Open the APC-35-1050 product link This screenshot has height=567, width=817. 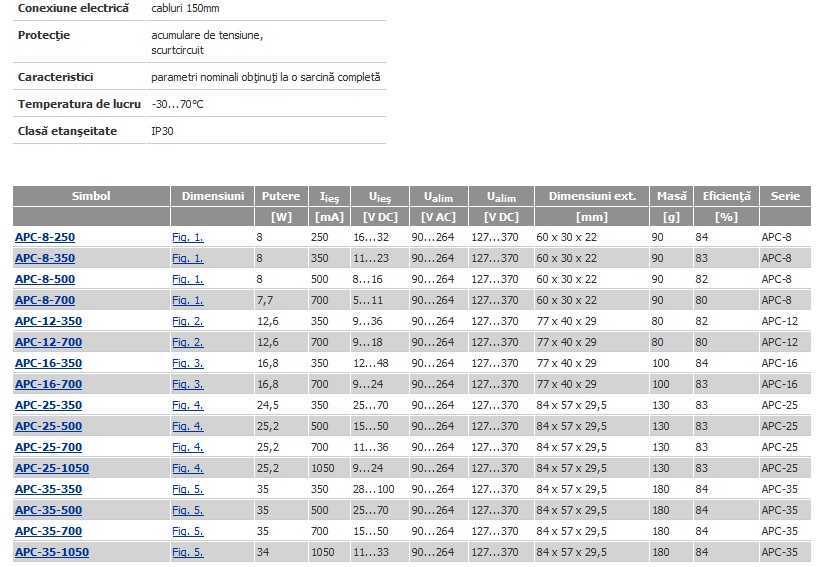click(52, 552)
